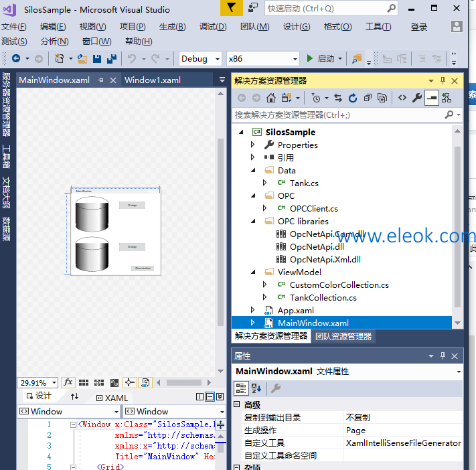Toggle snap to gridlines icon in designer
Image resolution: width=476 pixels, height=470 pixels.
pos(99,382)
